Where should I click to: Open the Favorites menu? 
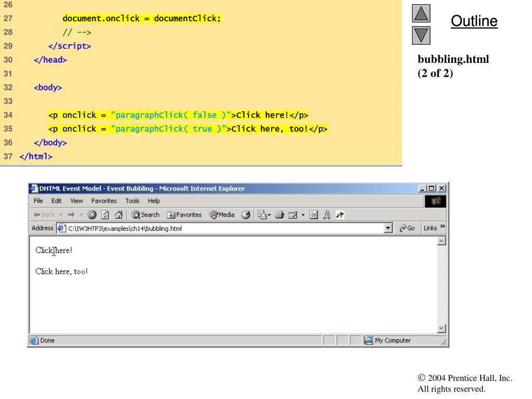[104, 201]
